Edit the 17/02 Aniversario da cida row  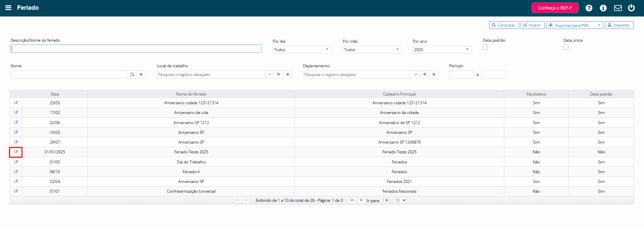click(x=16, y=112)
